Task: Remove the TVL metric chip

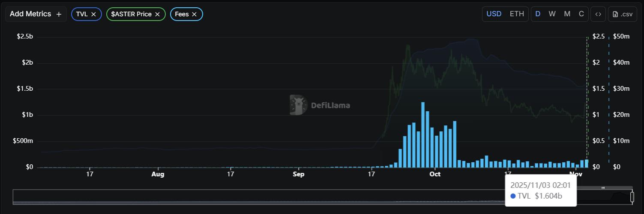Action: [x=93, y=14]
